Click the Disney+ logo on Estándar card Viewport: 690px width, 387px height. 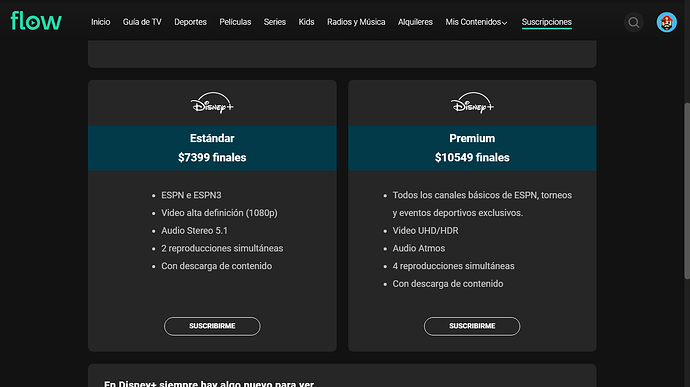click(212, 103)
